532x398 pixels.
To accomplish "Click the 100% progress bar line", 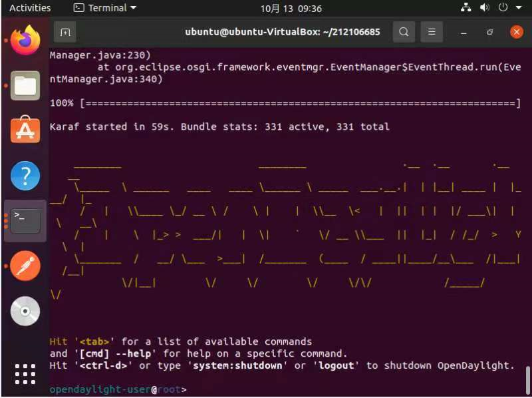I will (285, 103).
